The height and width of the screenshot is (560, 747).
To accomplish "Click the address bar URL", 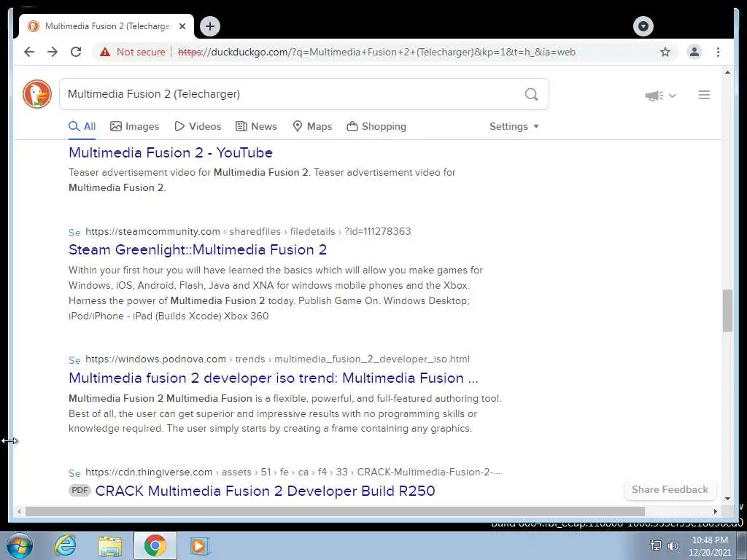I will click(376, 52).
